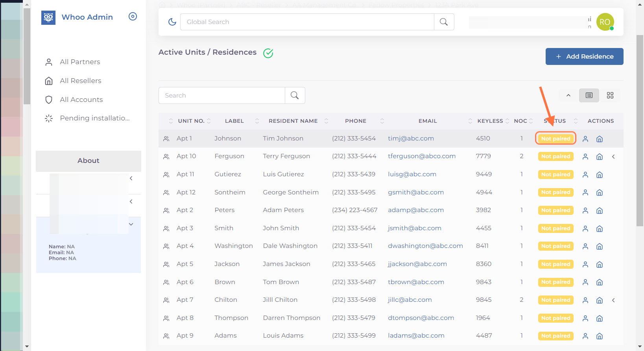Click the residents group icon on Apt 2 row

click(166, 211)
